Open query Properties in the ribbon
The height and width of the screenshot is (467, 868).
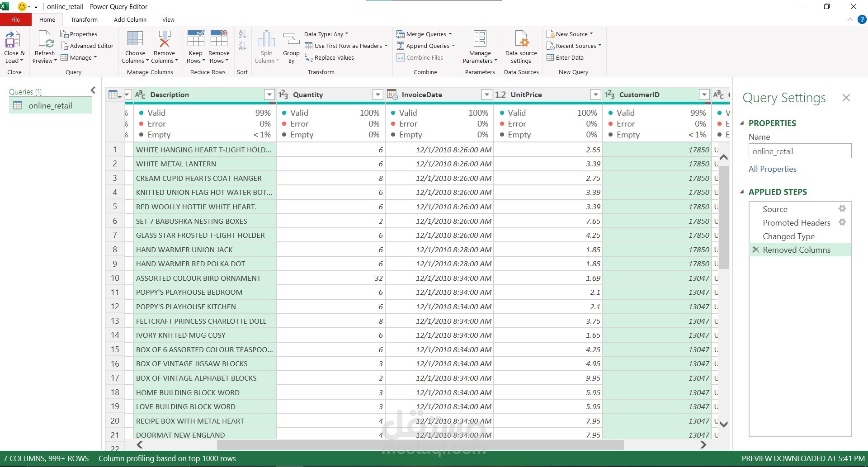[79, 34]
